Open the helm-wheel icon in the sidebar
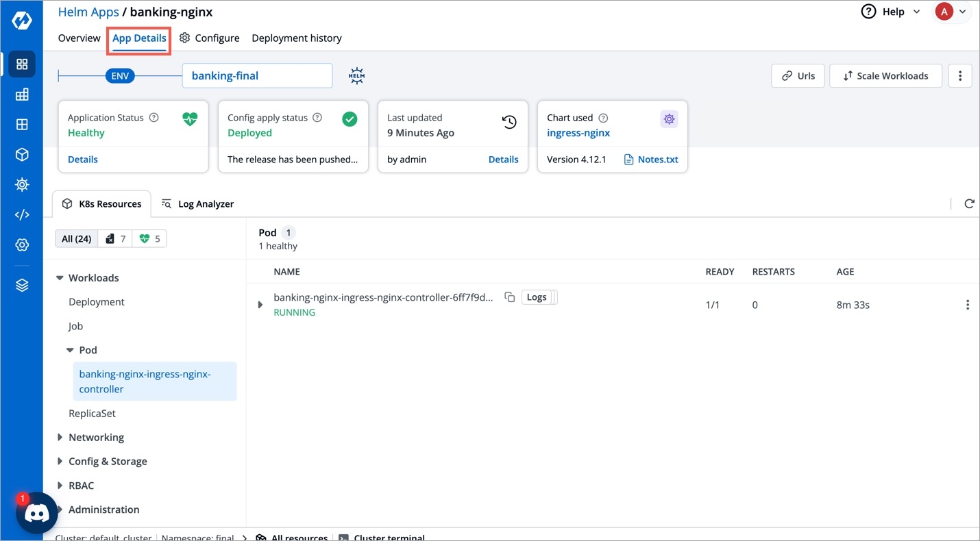This screenshot has width=980, height=541. (x=22, y=185)
